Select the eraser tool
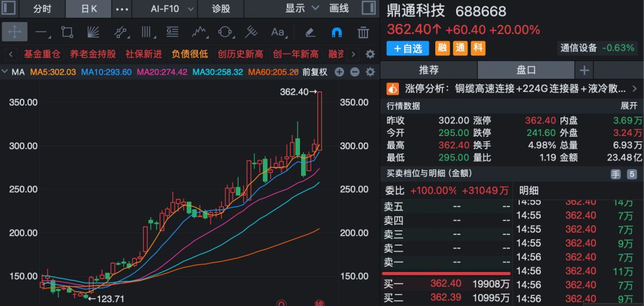 point(311,32)
